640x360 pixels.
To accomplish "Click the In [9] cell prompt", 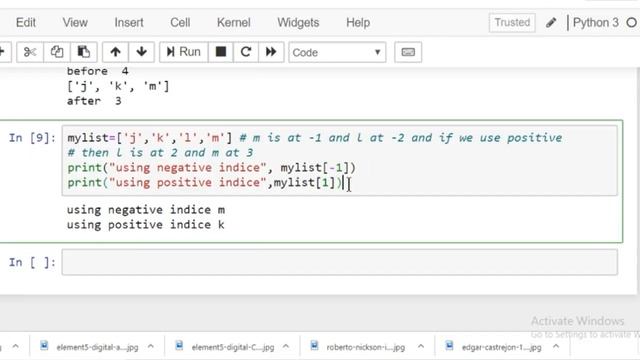I will click(x=32, y=138).
